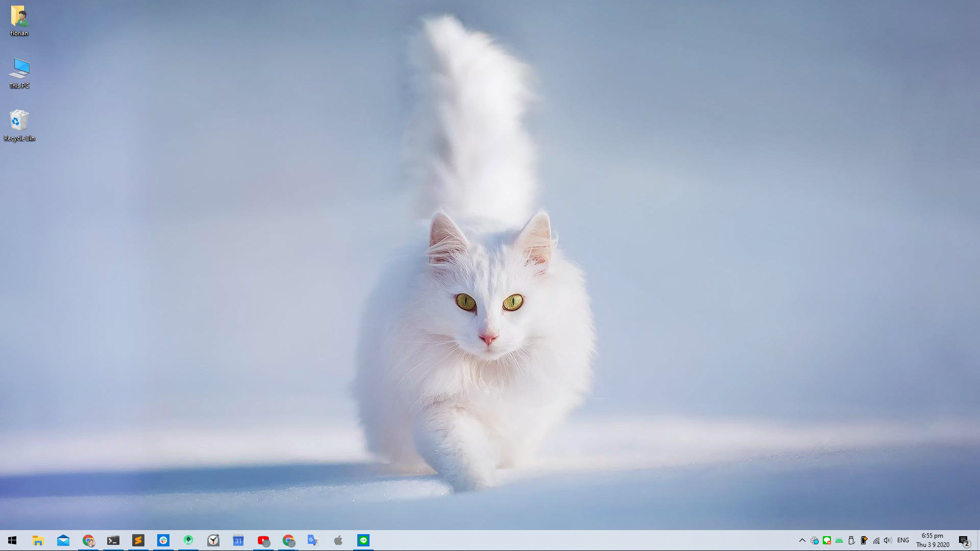Open YouTube taskbar shortcut
Viewport: 980px width, 551px height.
tap(263, 540)
